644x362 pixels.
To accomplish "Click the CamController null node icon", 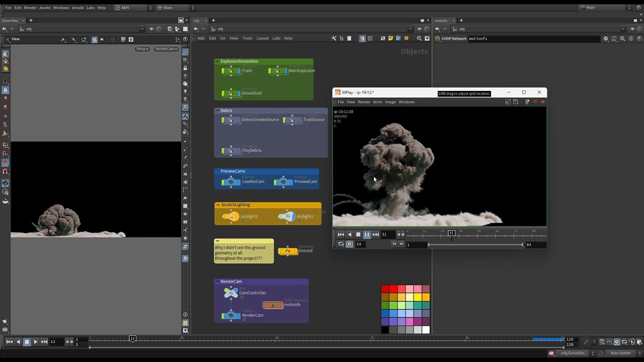I will (231, 292).
